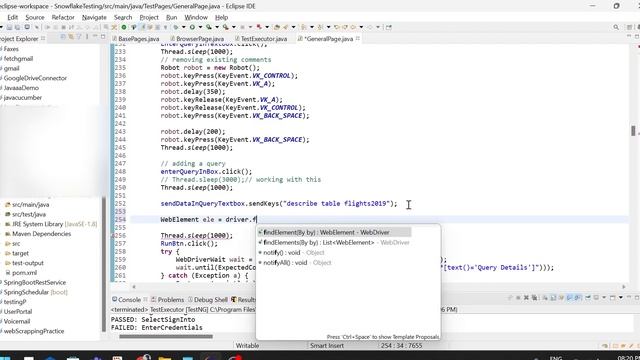Click editor horizontal scrollbar right arrow
Screen dimensions: 640x360
(623, 287)
